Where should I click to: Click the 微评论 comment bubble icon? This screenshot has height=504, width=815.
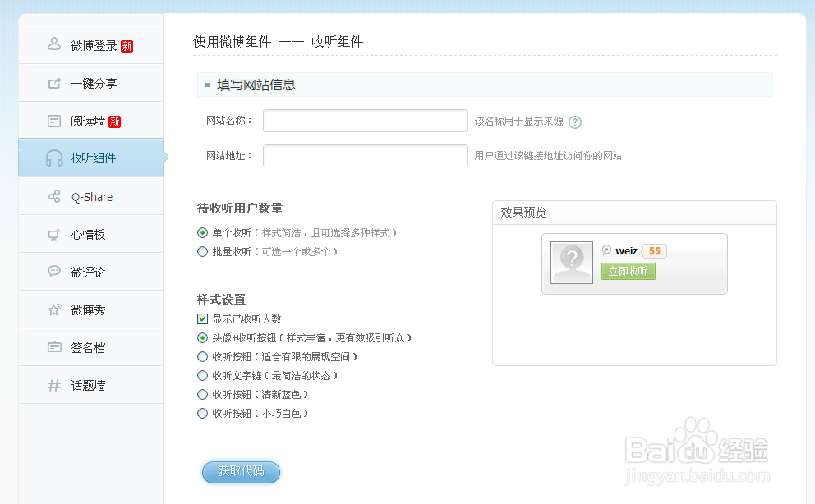point(54,272)
